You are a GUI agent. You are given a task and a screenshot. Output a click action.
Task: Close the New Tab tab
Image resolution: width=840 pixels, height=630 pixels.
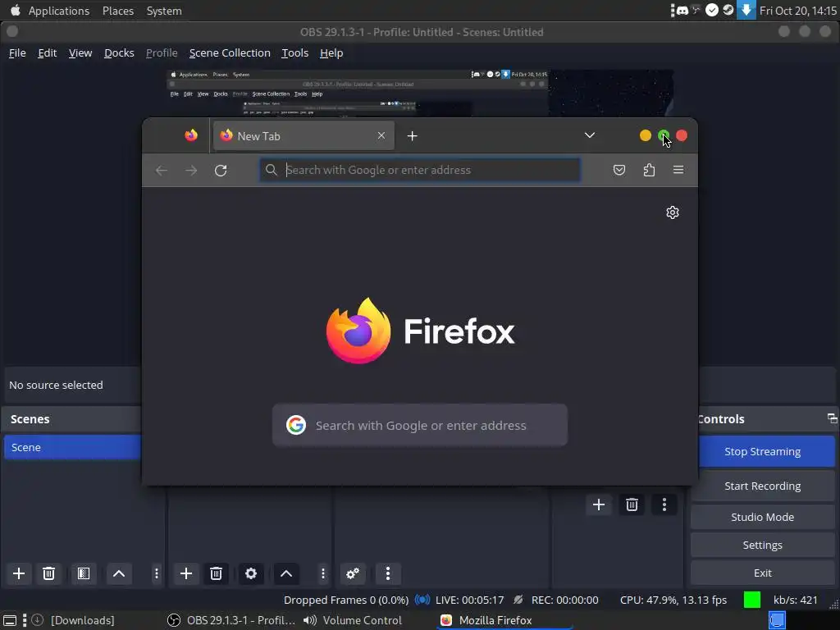[381, 135]
